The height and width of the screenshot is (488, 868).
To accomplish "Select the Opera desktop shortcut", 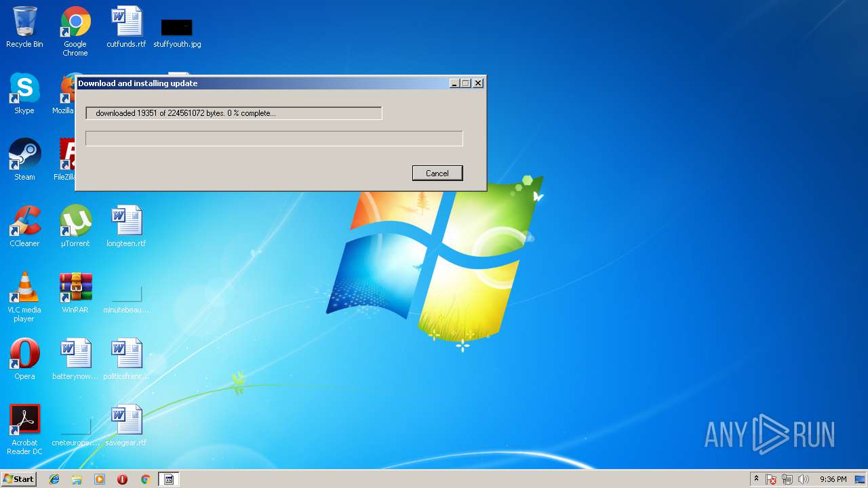I will [x=24, y=359].
